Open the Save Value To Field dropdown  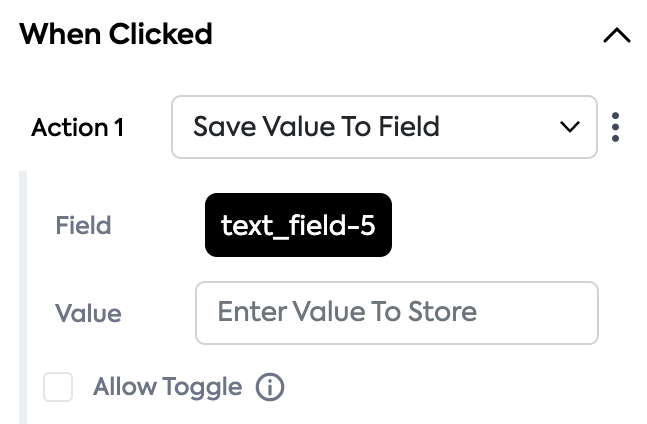pyautogui.click(x=384, y=127)
